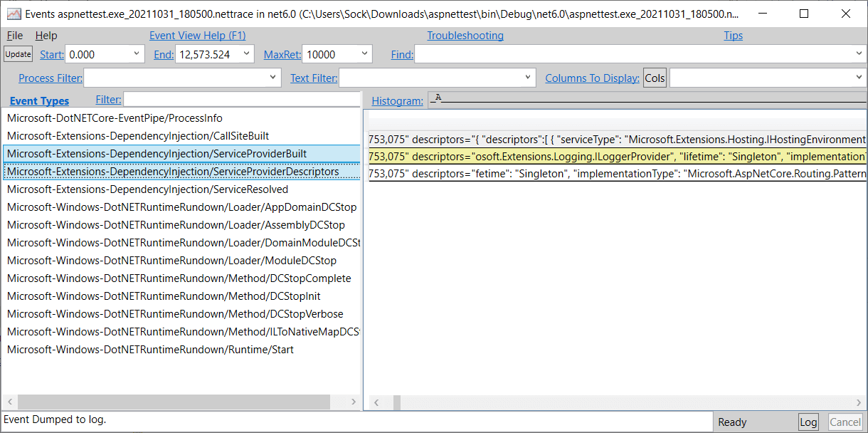868x433 pixels.
Task: Click event list horizontal scrollbar left arrow
Action: point(9,402)
